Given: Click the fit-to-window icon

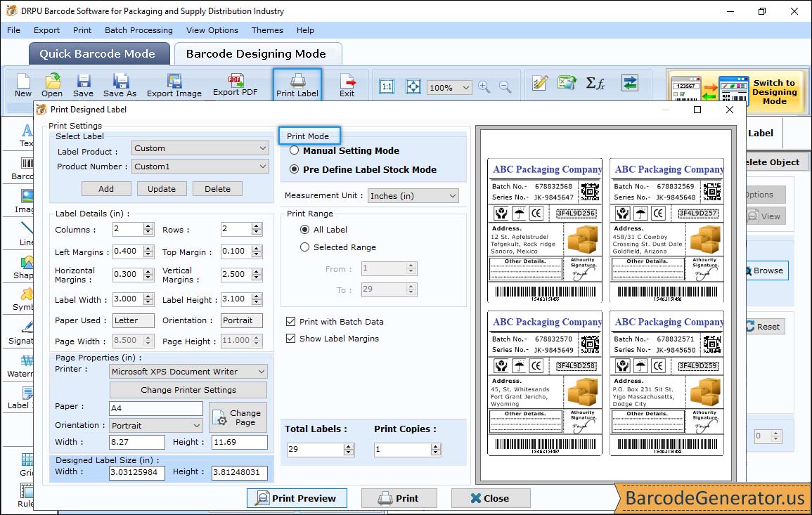Looking at the screenshot, I should pos(413,86).
